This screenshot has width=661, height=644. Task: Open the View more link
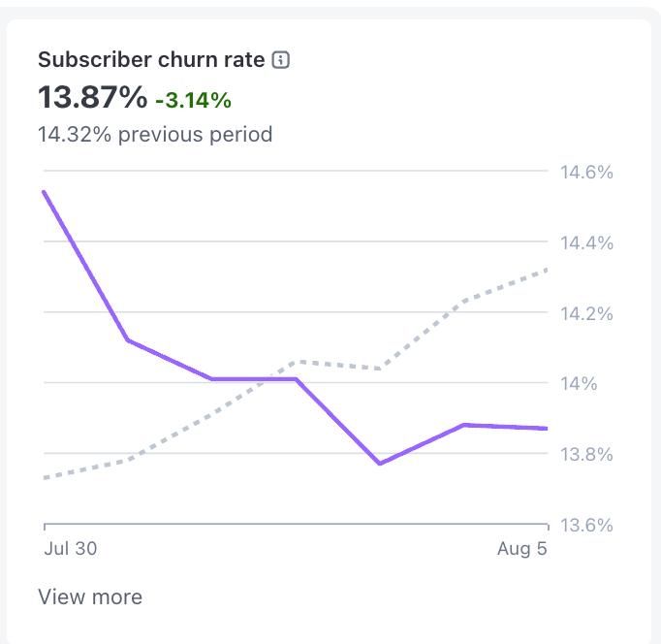90,596
